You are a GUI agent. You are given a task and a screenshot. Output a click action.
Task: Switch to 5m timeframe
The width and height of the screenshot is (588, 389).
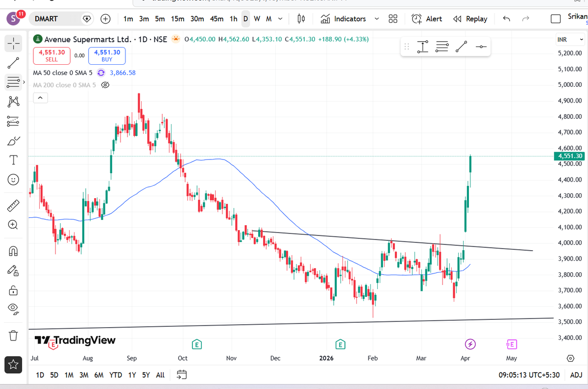point(160,19)
